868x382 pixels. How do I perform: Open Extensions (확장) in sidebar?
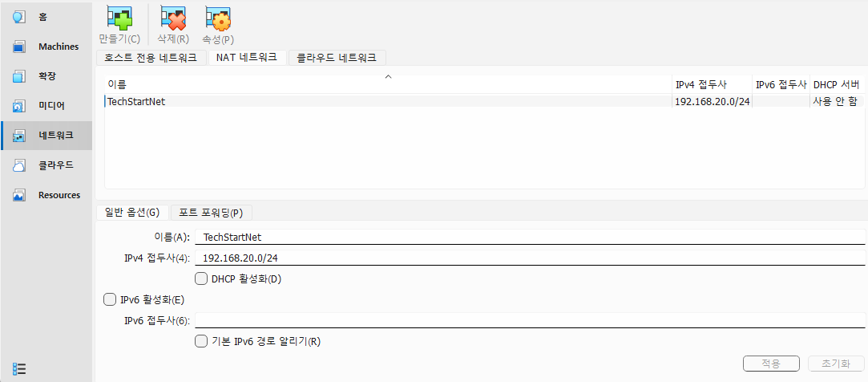point(46,76)
